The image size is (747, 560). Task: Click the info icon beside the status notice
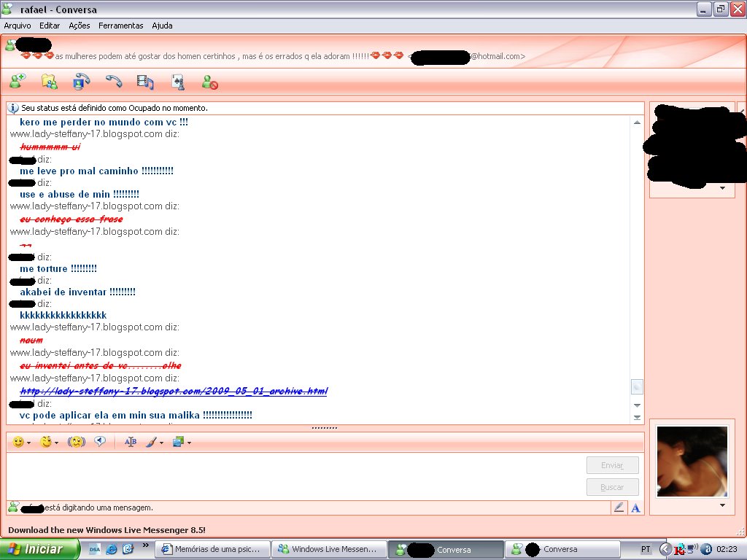[13, 108]
